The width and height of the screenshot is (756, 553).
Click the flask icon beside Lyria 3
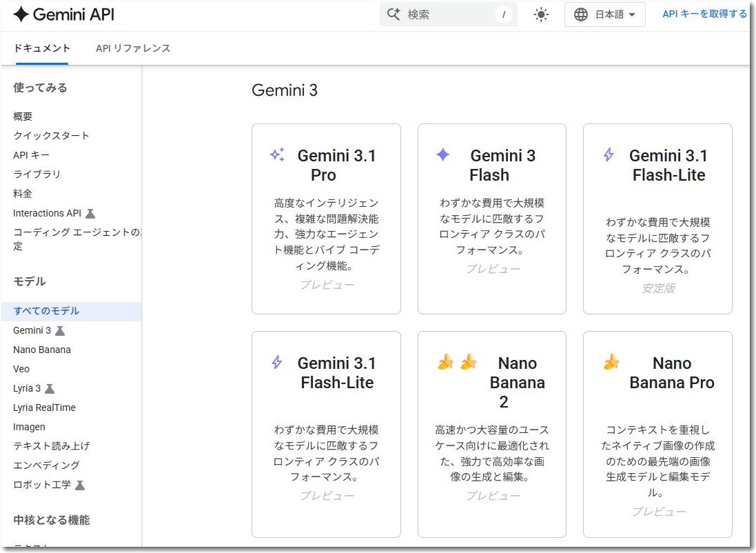pos(50,388)
